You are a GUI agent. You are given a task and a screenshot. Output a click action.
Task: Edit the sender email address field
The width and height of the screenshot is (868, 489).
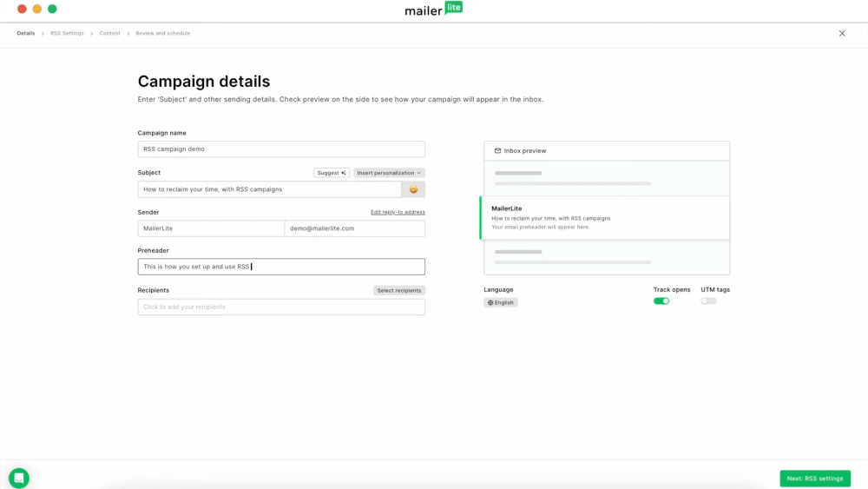(355, 228)
